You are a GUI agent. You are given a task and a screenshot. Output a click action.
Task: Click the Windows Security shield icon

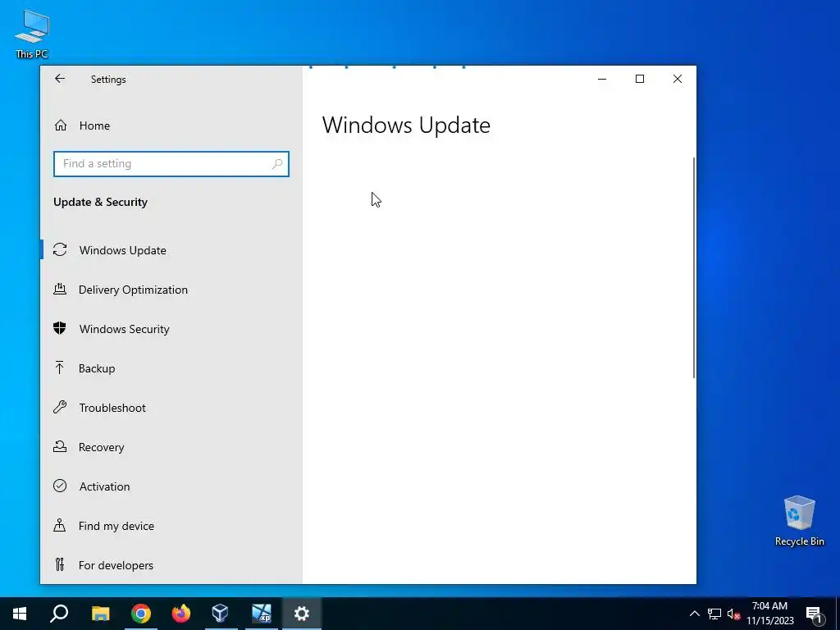(59, 328)
